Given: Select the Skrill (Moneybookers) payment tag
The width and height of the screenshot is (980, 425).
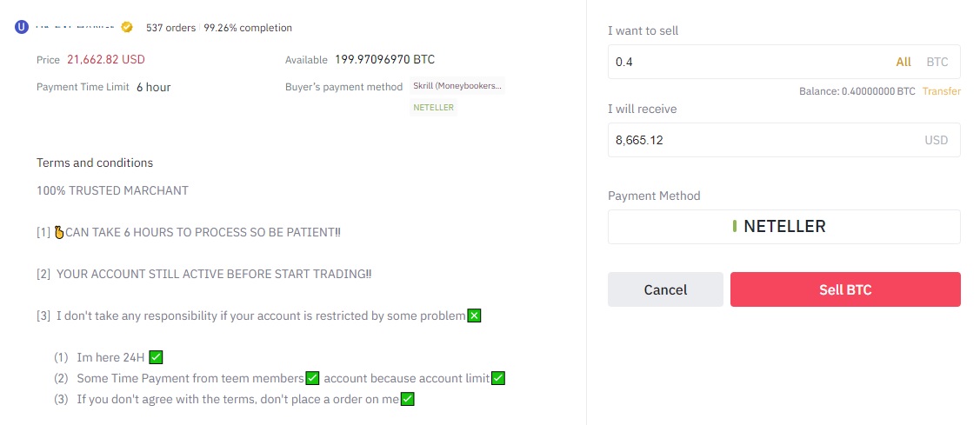Looking at the screenshot, I should point(458,86).
